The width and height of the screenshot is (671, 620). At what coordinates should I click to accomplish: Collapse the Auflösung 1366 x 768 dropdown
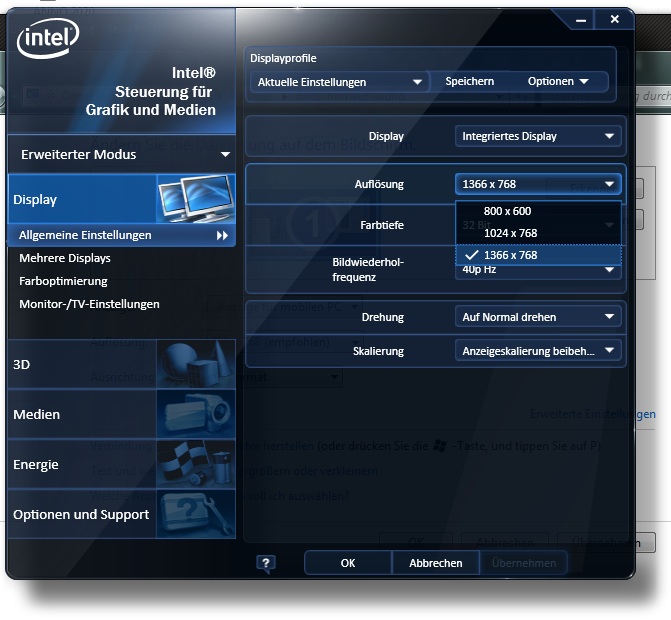tap(538, 184)
